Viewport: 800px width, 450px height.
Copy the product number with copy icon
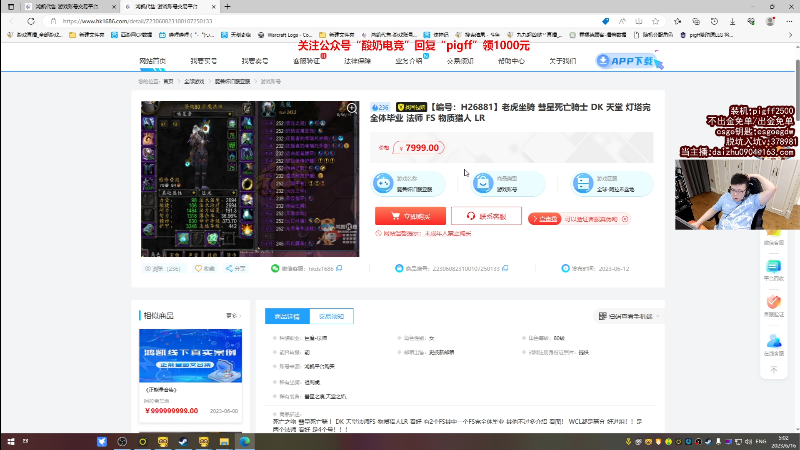coord(505,268)
